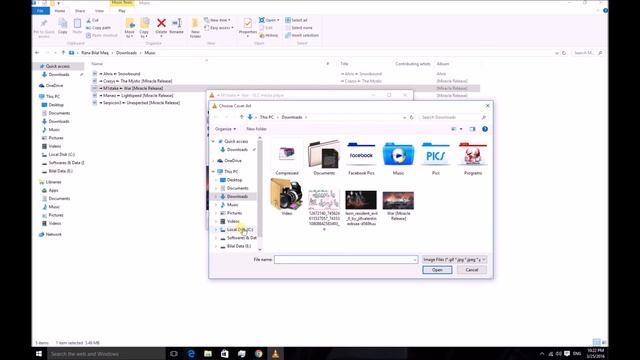This screenshot has height=360, width=640.
Task: Click Rana Bilal Maq in Explorer address bar
Action: point(95,53)
